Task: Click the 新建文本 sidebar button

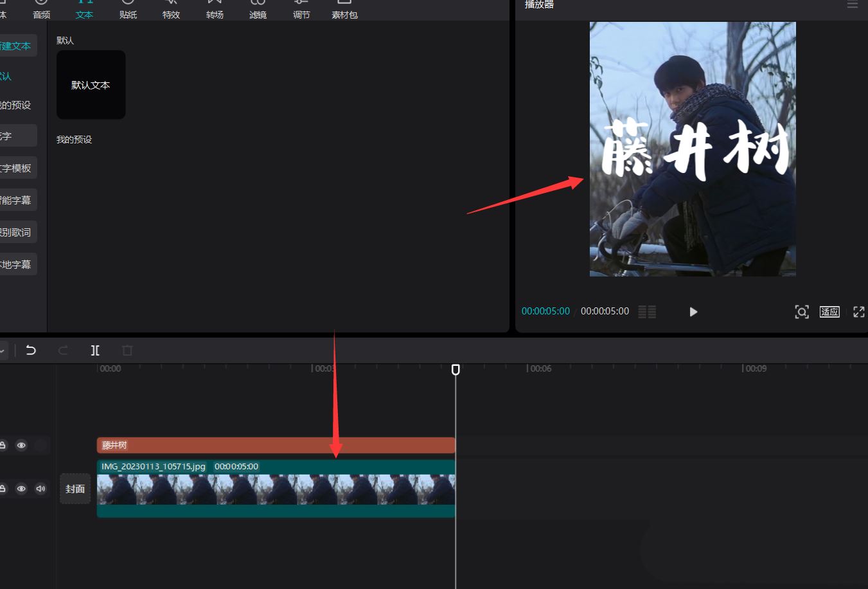Action: coord(17,46)
